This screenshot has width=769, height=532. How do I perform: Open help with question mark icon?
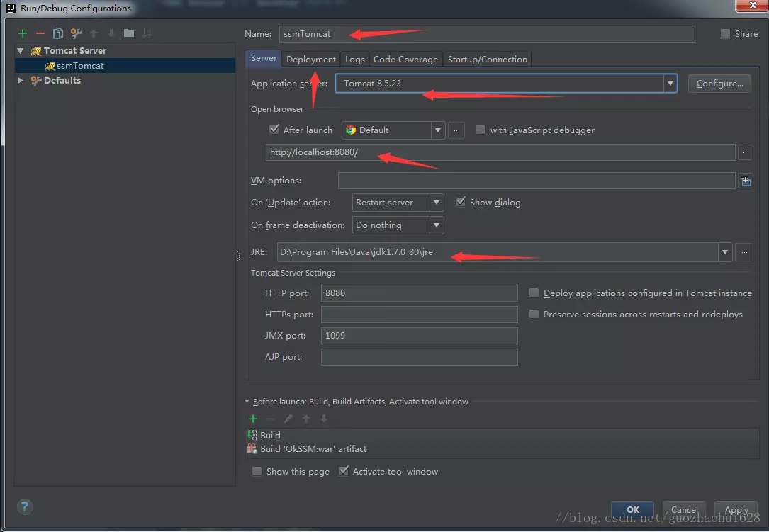(25, 506)
